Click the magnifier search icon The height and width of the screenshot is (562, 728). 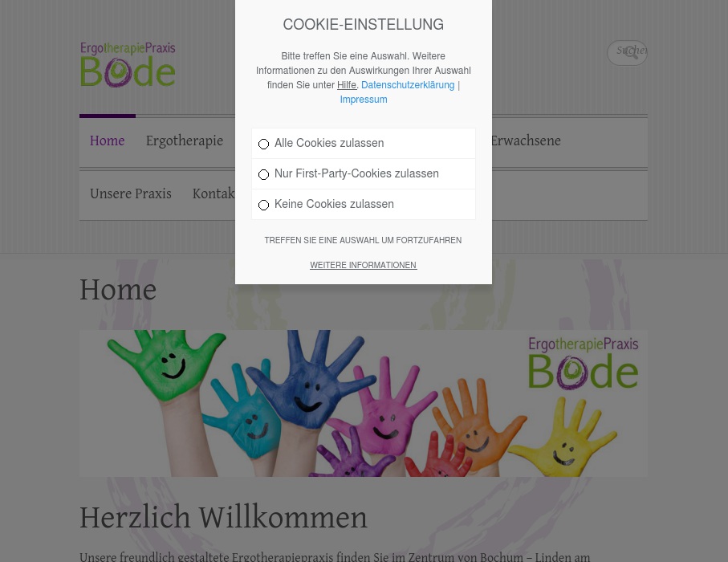coord(632,52)
